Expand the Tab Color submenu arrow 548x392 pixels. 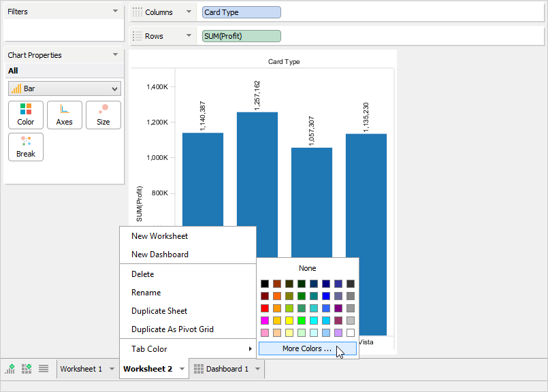[x=251, y=348]
